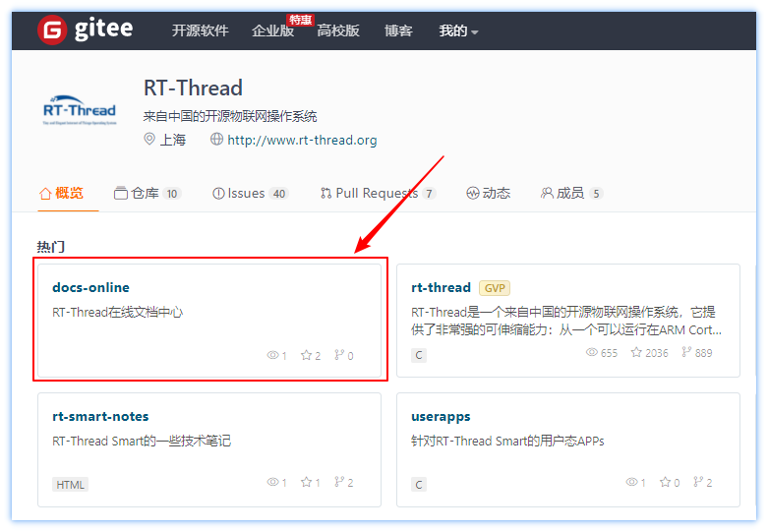Click the 热门 section heading
768x532 pixels.
(x=51, y=247)
